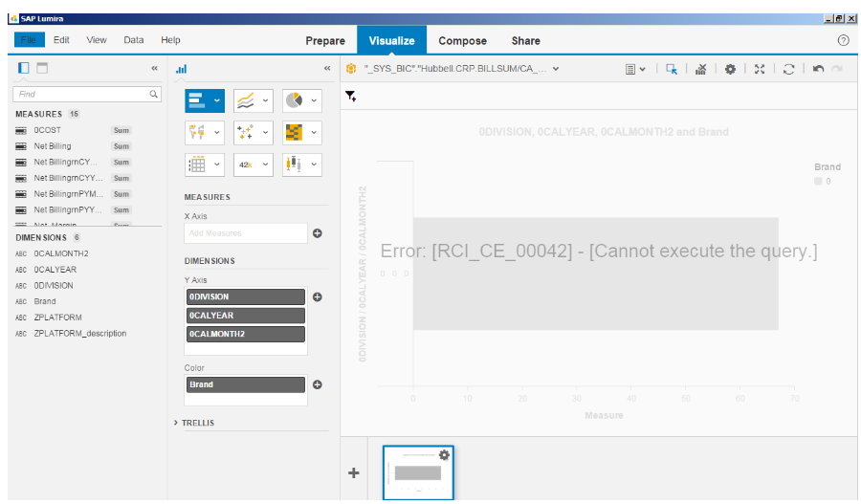This screenshot has height=504, width=861.
Task: Click the clear chart toolbar icon
Action: 700,69
